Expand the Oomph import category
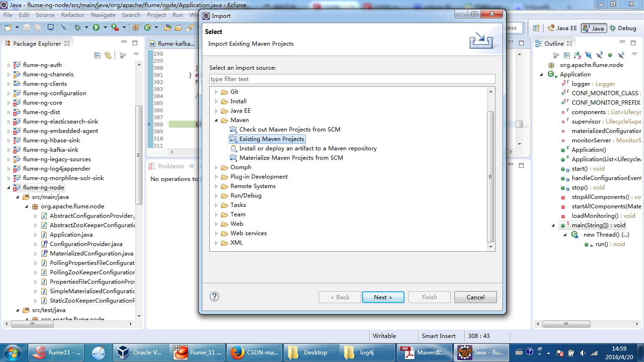The height and width of the screenshot is (362, 644). point(216,167)
